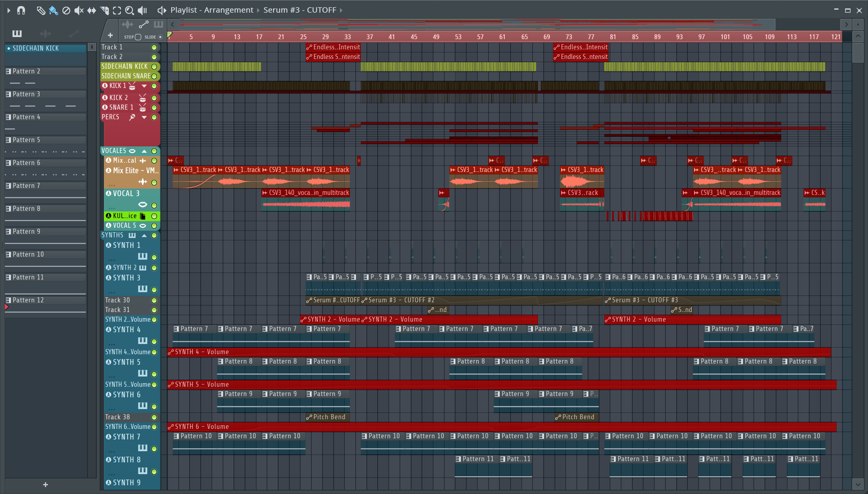The width and height of the screenshot is (868, 494).
Task: Click the shaker icon on PERCS track
Action: 132,117
